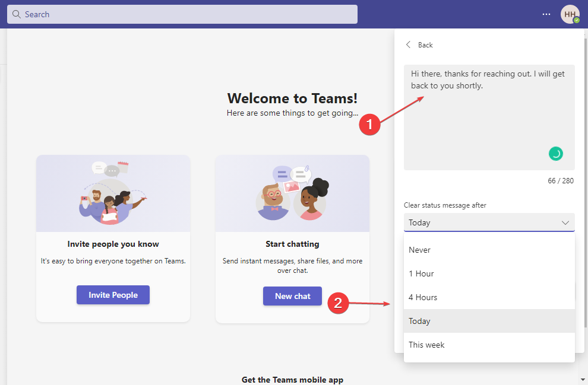Click the dropdown chevron beside Today
The image size is (588, 385).
coord(565,223)
